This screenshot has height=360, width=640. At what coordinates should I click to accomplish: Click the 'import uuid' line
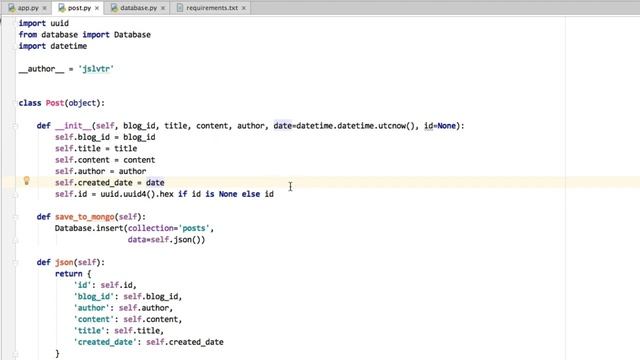tap(44, 23)
